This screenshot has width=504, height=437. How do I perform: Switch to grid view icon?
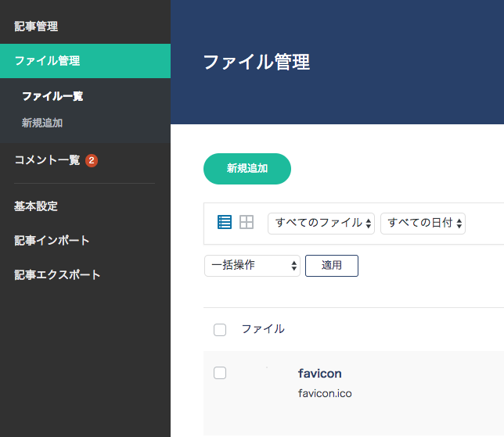pos(247,222)
